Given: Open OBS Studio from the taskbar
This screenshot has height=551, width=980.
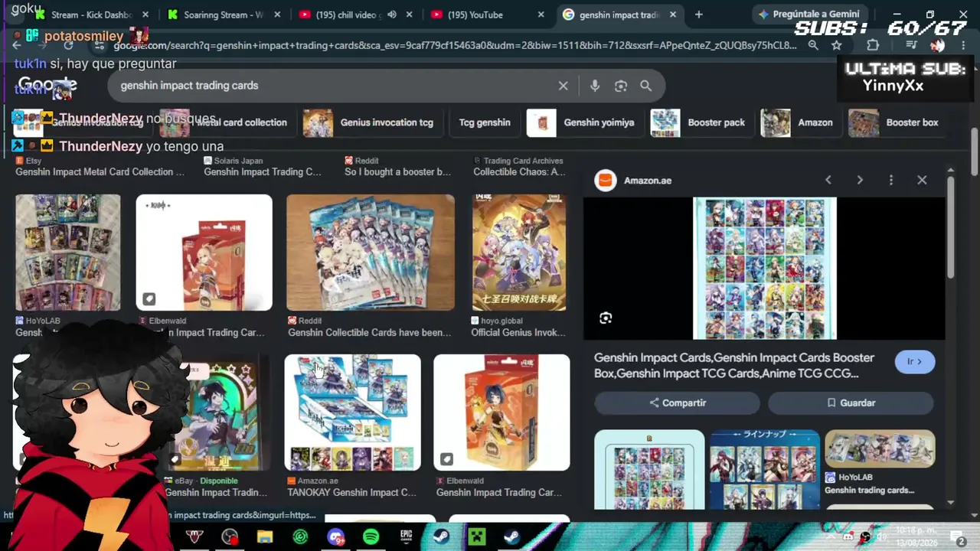Looking at the screenshot, I should [230, 537].
